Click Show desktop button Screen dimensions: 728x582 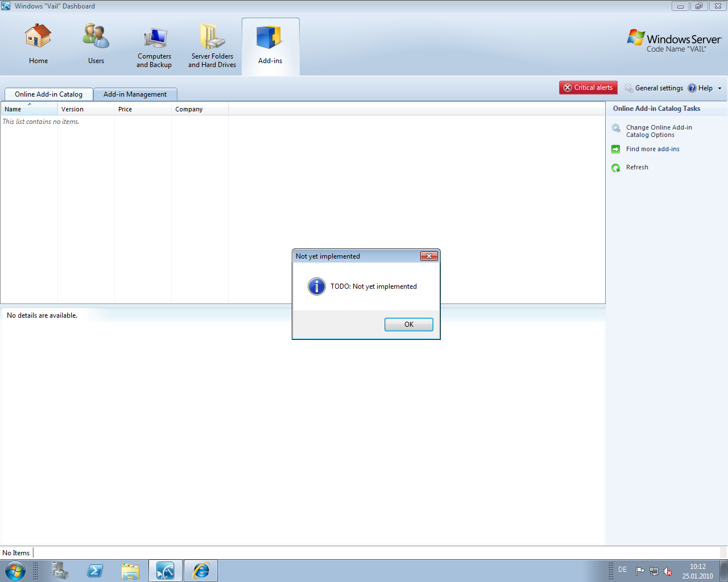pyautogui.click(x=723, y=571)
